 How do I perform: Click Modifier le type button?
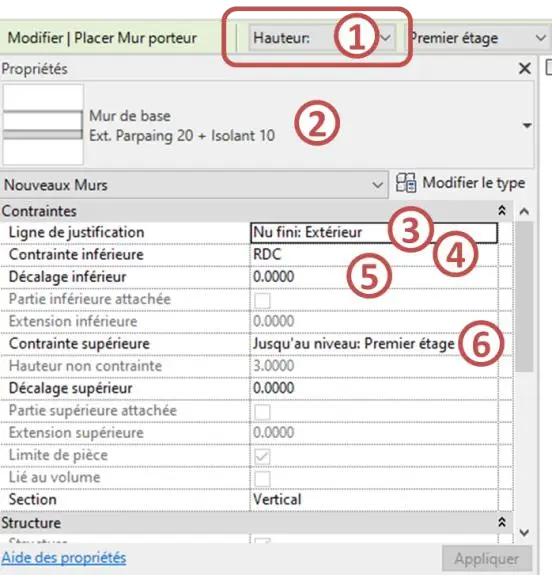pyautogui.click(x=461, y=183)
